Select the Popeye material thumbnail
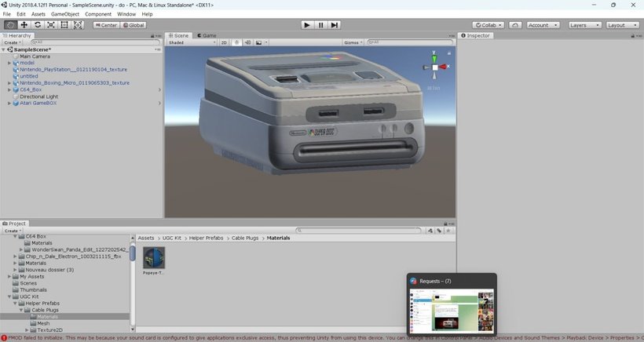Image resolution: width=644 pixels, height=342 pixels. click(154, 258)
